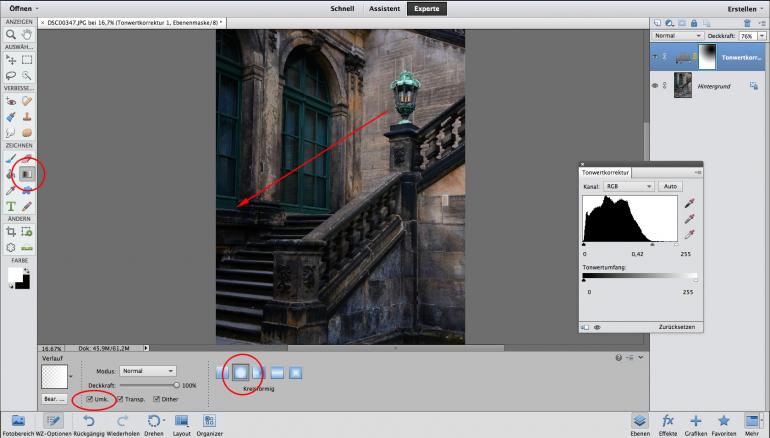Viewport: 770px width, 438px height.
Task: Toggle the Transp. checkbox
Action: click(x=120, y=399)
